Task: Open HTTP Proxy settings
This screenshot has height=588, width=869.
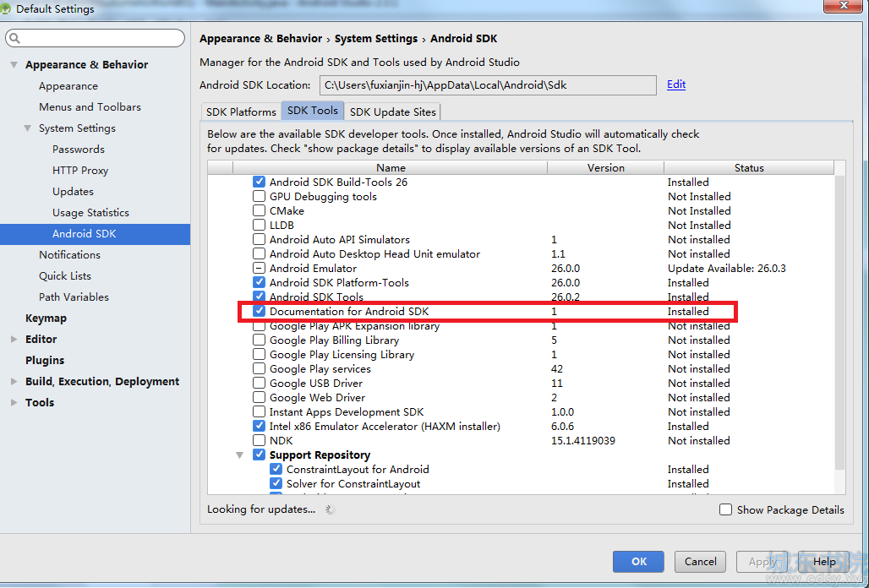Action: point(80,171)
